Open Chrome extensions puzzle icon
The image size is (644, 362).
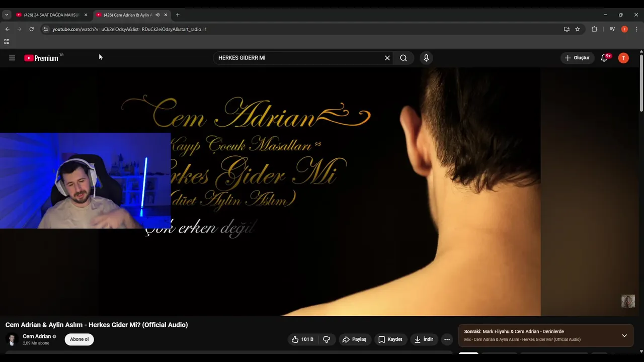(x=594, y=29)
